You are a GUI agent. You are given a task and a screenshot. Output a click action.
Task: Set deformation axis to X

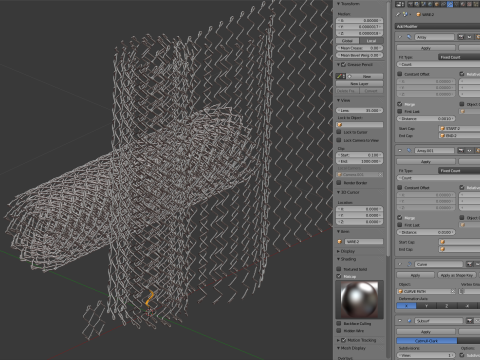point(406,306)
